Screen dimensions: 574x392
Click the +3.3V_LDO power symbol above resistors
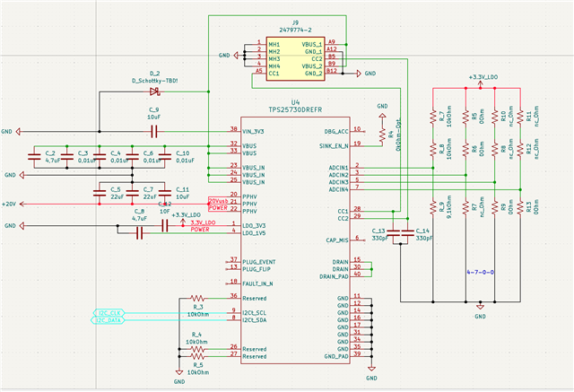pyautogui.click(x=481, y=85)
